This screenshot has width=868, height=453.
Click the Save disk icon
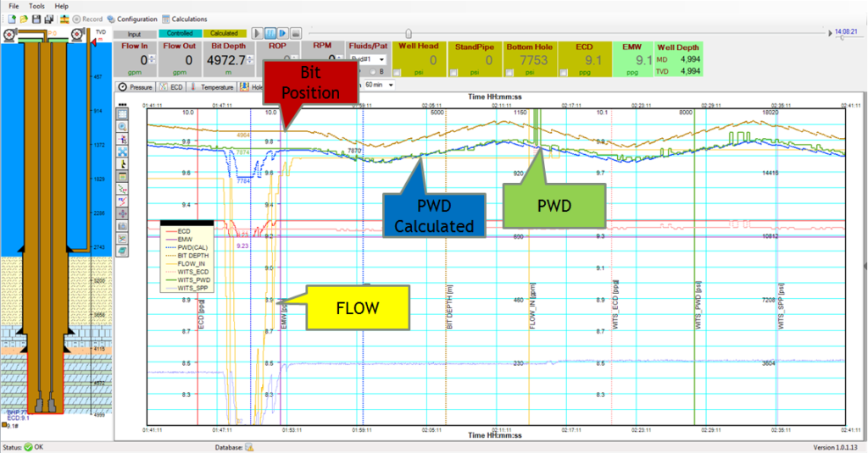pyautogui.click(x=36, y=19)
